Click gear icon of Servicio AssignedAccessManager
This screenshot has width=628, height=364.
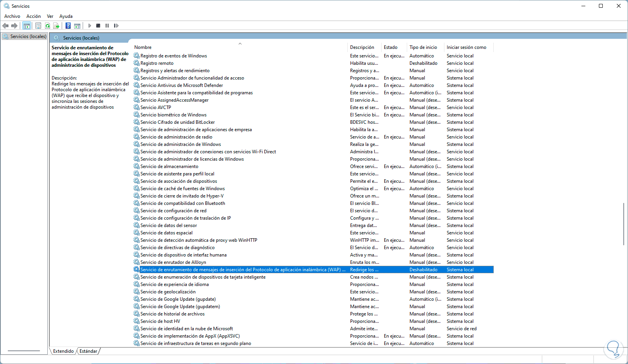point(137,100)
